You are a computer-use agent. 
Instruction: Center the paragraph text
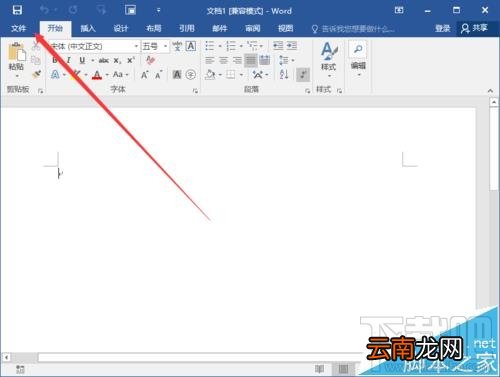coord(223,60)
